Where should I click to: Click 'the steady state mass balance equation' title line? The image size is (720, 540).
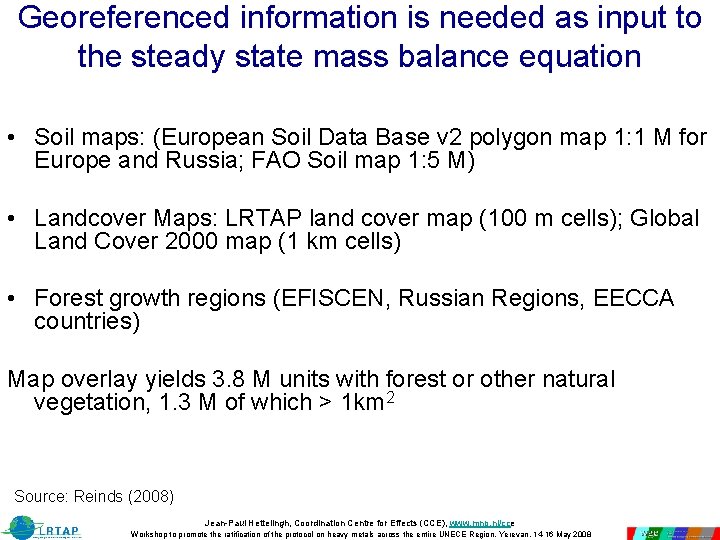pos(359,56)
